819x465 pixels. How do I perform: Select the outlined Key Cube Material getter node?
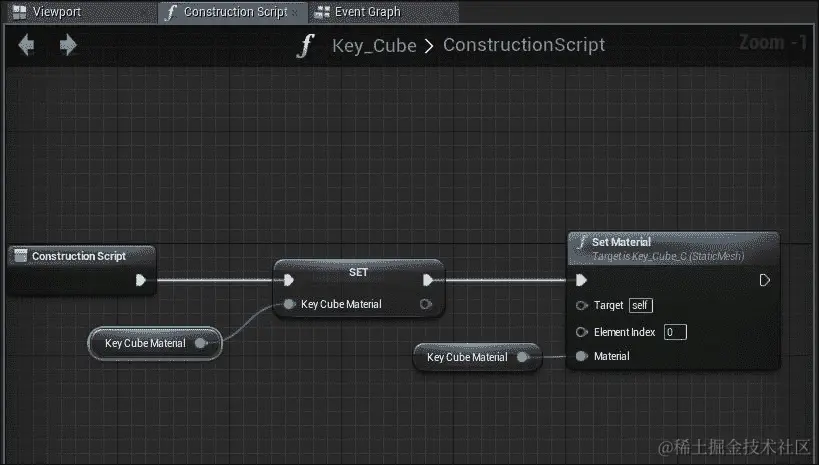point(155,343)
